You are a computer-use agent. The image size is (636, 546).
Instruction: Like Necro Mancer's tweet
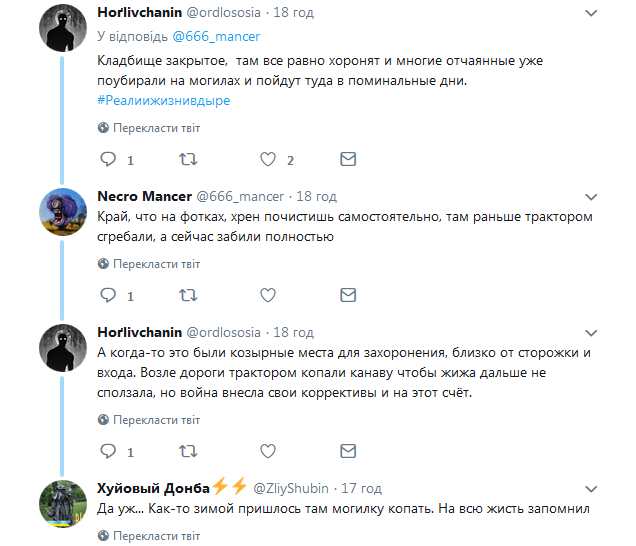pos(267,295)
